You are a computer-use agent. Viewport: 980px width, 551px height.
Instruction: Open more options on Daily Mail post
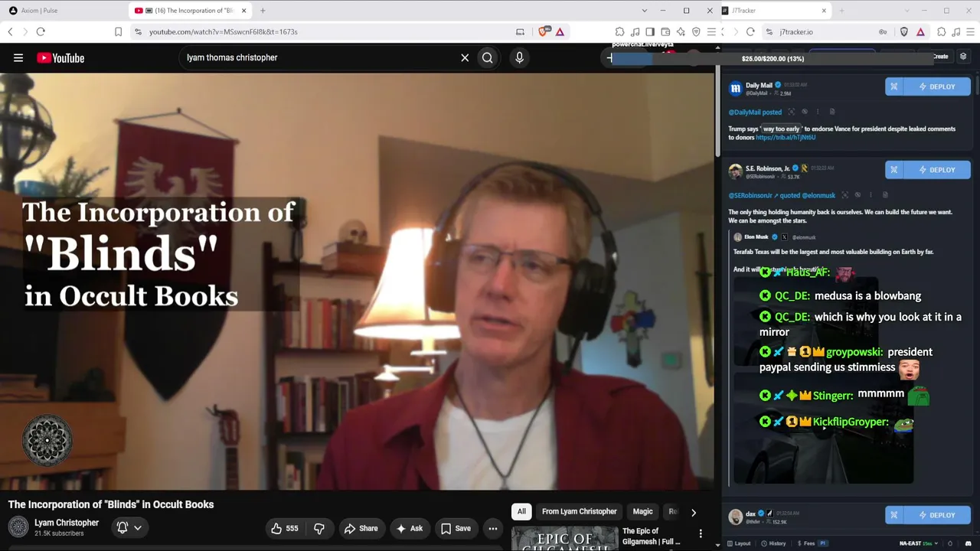coord(817,112)
